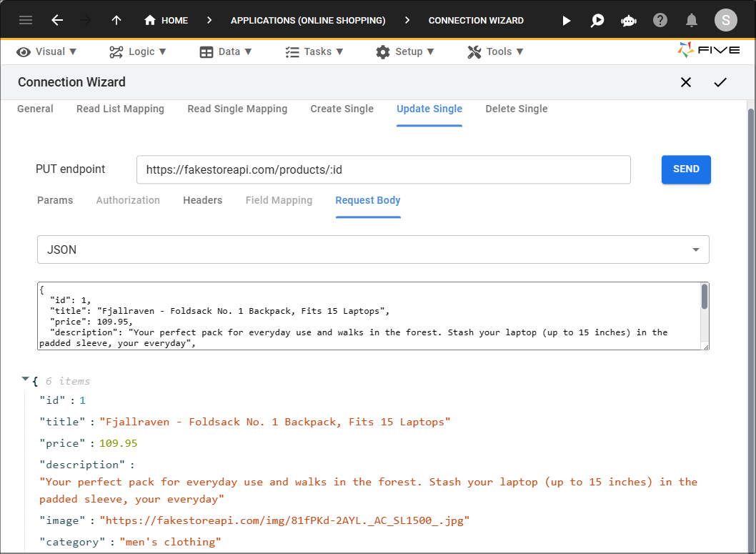The width and height of the screenshot is (756, 554).
Task: Select the Request Body sub-tab
Action: click(368, 201)
